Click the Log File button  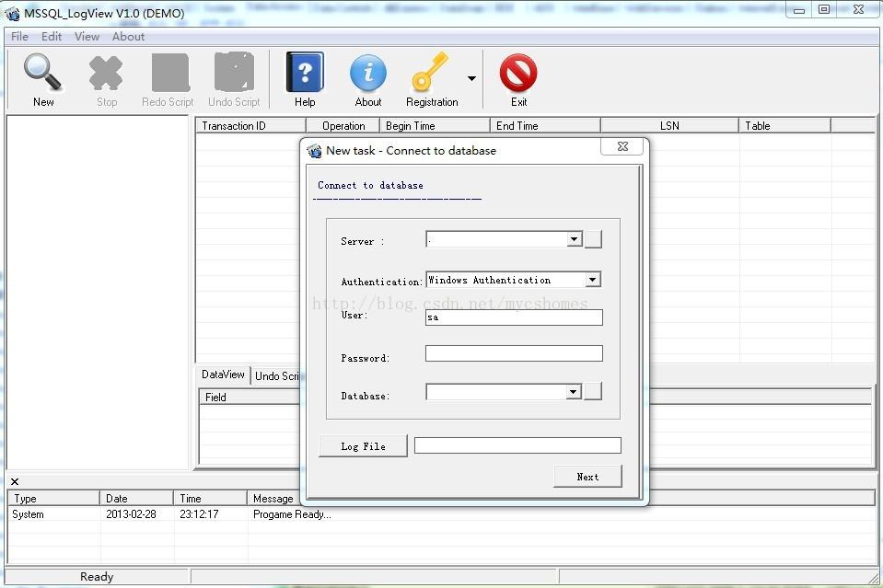point(362,445)
